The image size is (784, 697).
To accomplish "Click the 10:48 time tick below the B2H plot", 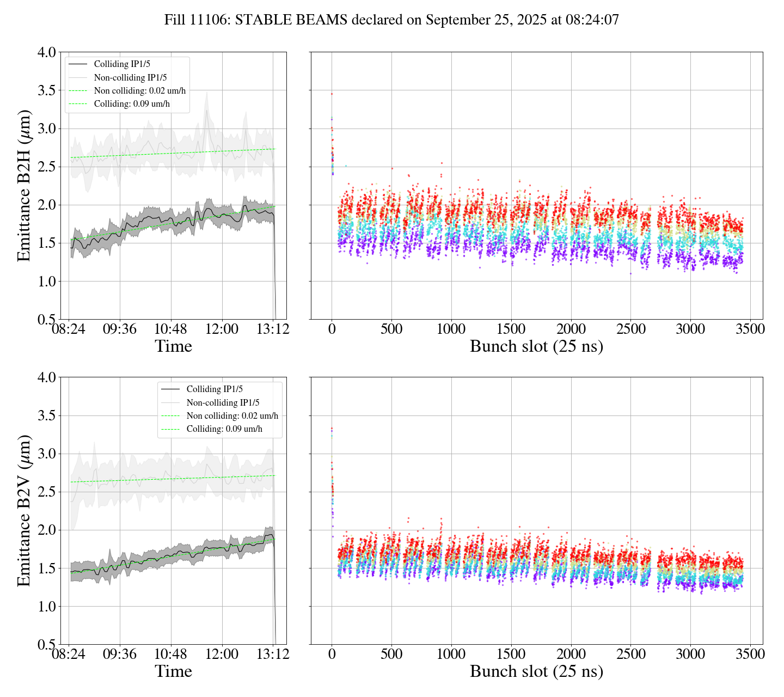I will [x=171, y=329].
